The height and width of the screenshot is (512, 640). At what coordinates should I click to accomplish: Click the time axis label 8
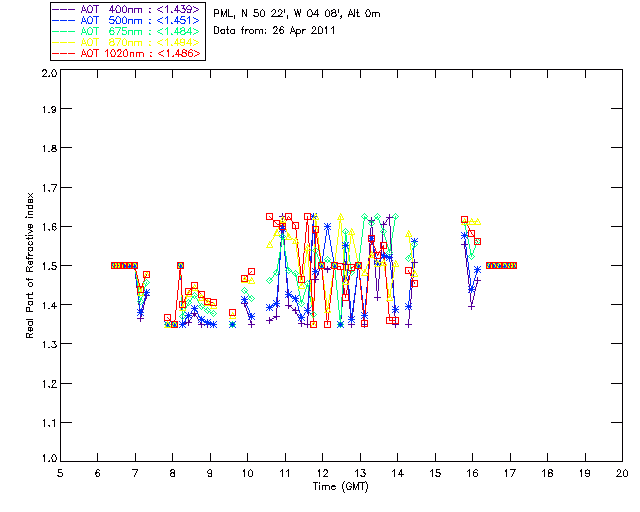tap(173, 473)
